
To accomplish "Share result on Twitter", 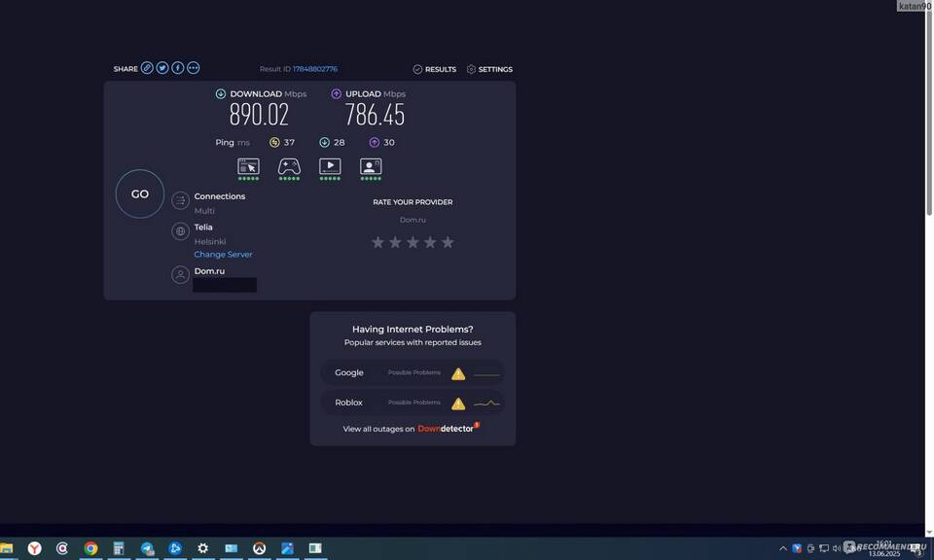I will click(162, 68).
